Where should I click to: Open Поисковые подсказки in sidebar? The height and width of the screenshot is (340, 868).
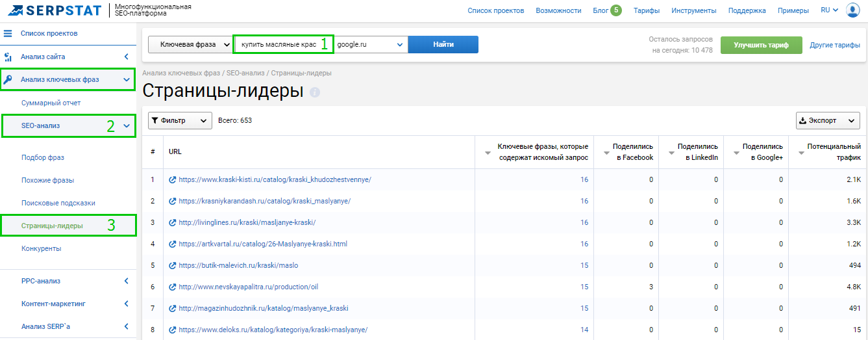click(58, 203)
